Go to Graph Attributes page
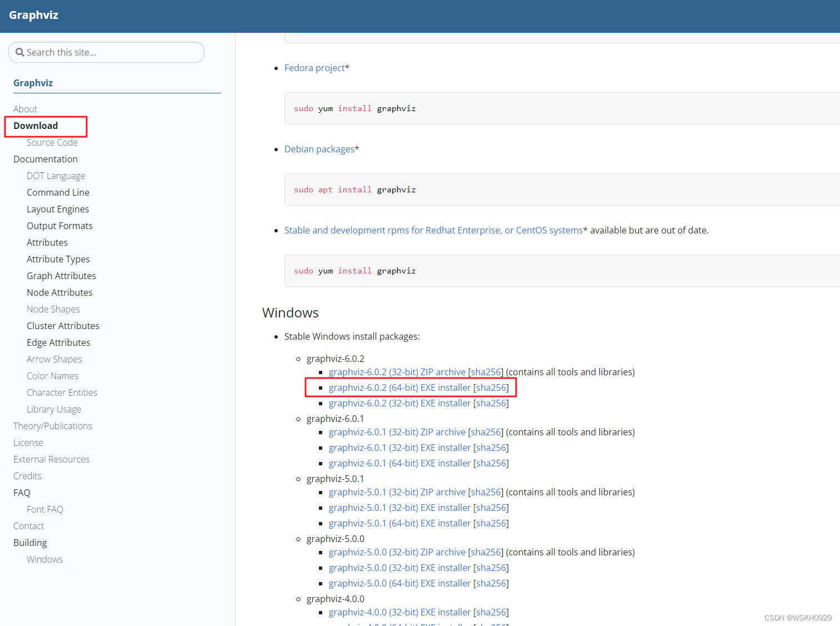Image resolution: width=840 pixels, height=626 pixels. pyautogui.click(x=62, y=276)
